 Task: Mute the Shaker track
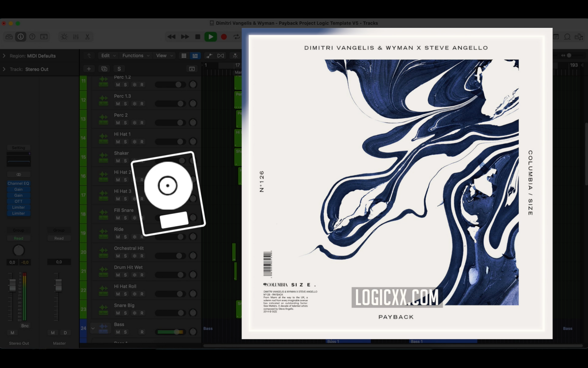(x=118, y=161)
